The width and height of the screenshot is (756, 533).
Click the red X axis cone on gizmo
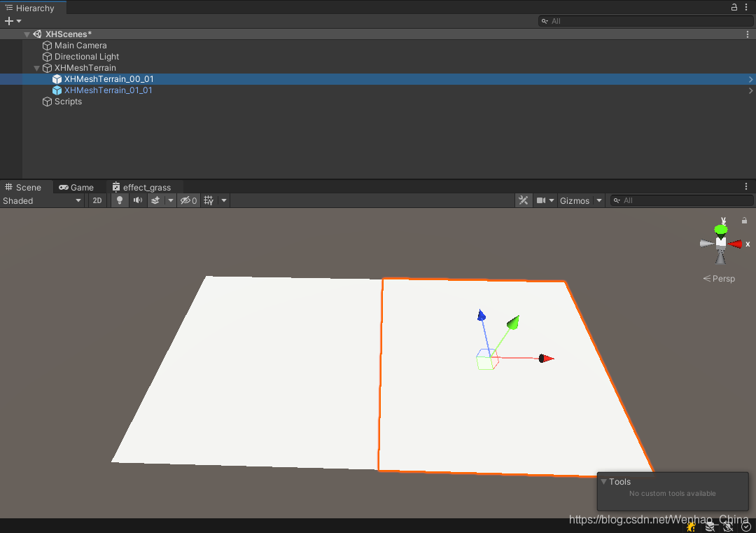pos(736,244)
